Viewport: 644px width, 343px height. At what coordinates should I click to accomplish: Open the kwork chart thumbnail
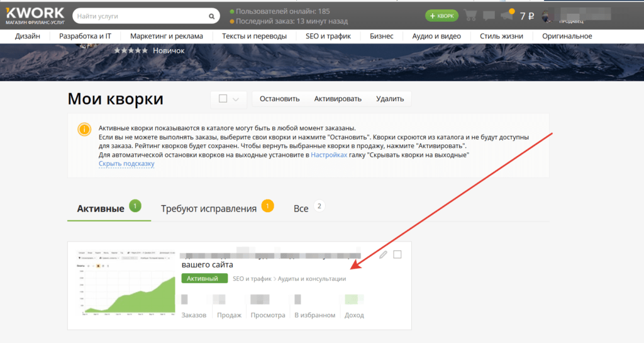[122, 284]
